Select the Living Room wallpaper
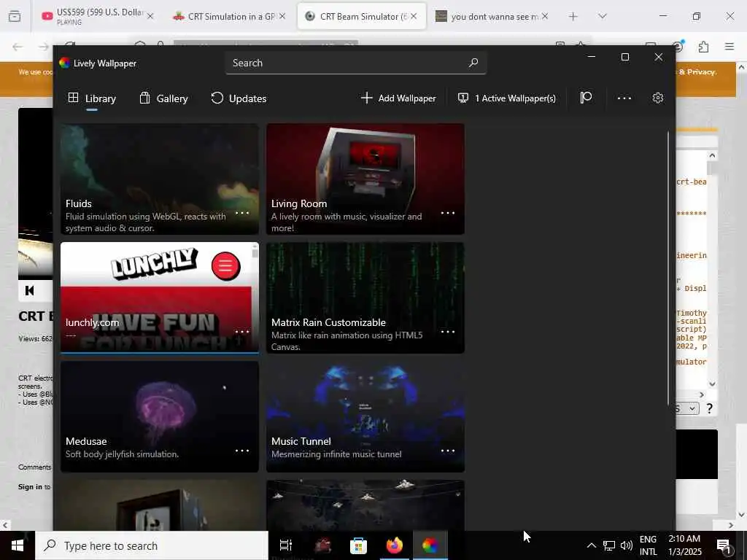The width and height of the screenshot is (747, 560). [x=365, y=179]
